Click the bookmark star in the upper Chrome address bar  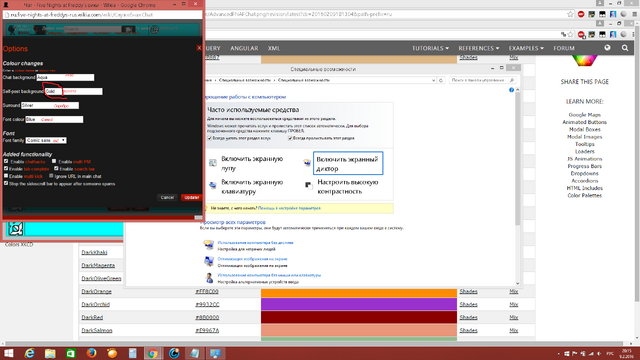click(x=570, y=14)
